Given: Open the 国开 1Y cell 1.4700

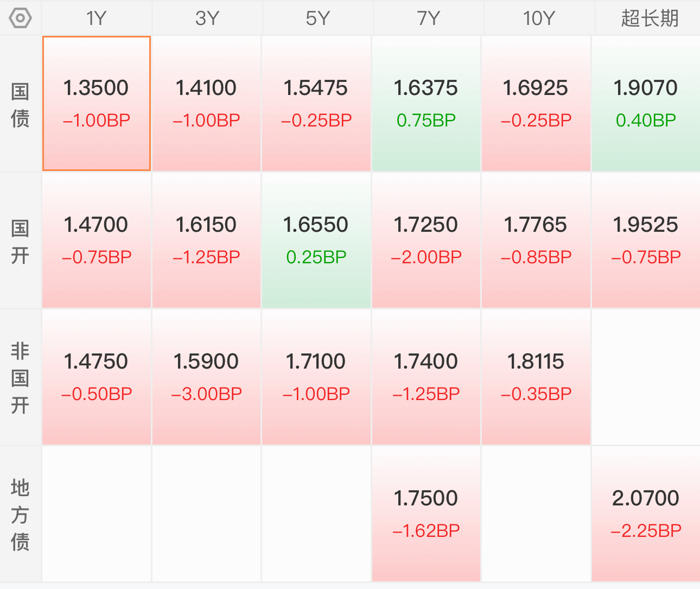Looking at the screenshot, I should coord(97,240).
